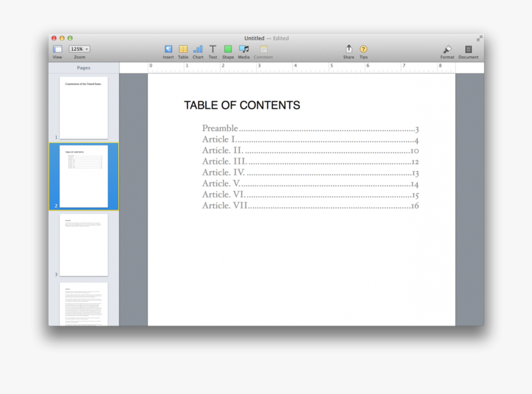The width and height of the screenshot is (532, 394).
Task: Open the Share options
Action: pos(349,50)
